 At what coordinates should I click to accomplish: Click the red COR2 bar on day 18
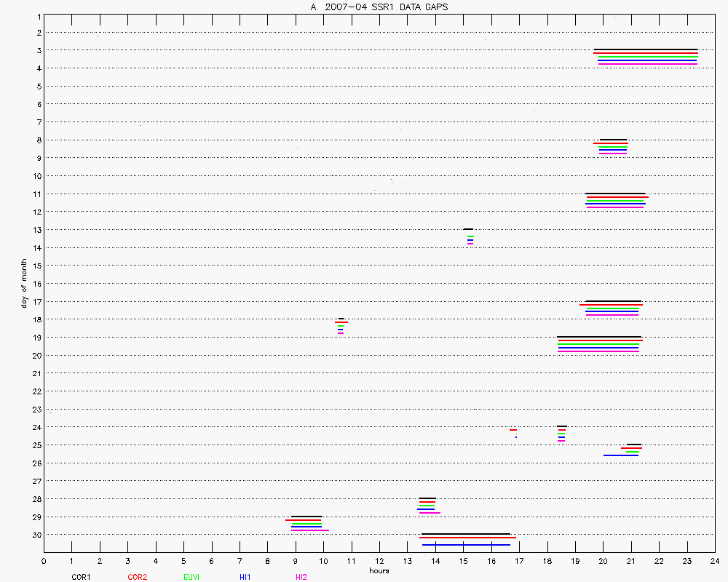click(341, 322)
